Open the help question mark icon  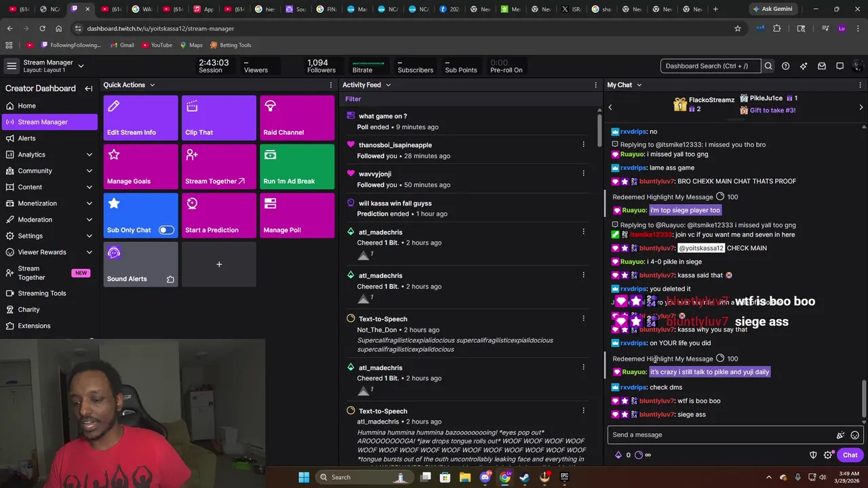pyautogui.click(x=785, y=66)
